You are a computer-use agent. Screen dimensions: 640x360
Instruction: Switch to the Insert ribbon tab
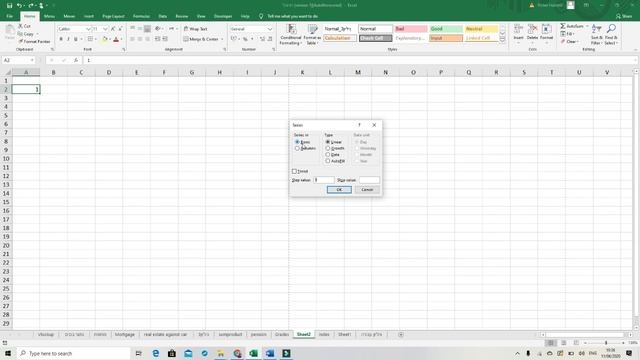click(x=89, y=16)
